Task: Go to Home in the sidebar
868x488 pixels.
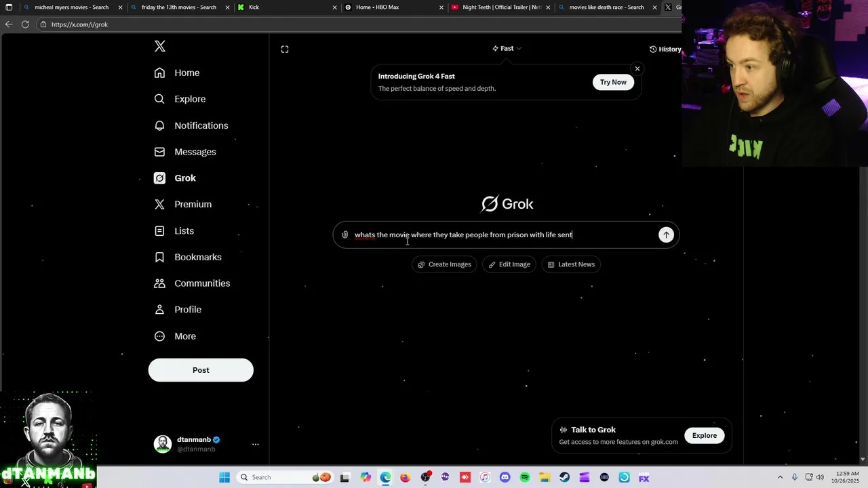Action: click(177, 73)
